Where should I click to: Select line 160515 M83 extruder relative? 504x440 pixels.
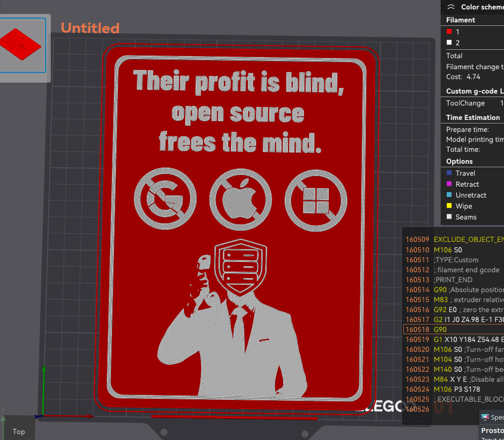[x=454, y=300]
